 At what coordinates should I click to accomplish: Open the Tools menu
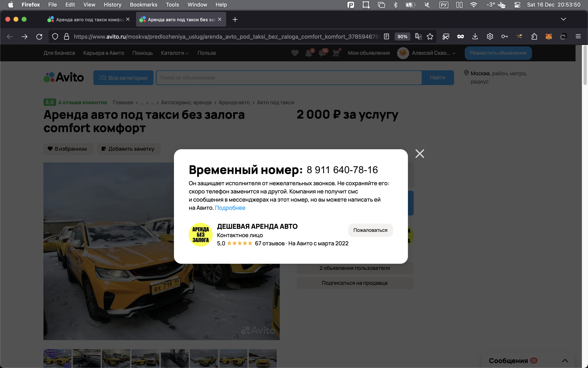click(172, 5)
